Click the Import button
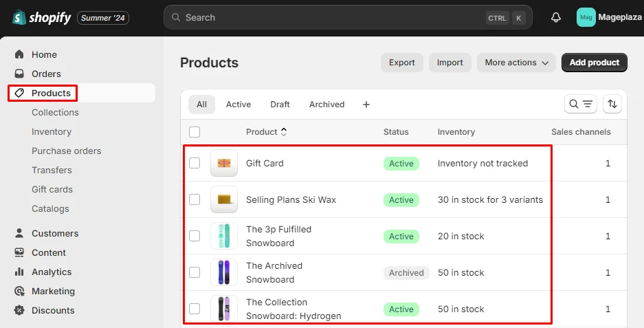Screen dimensions: 644x328 pyautogui.click(x=449, y=63)
